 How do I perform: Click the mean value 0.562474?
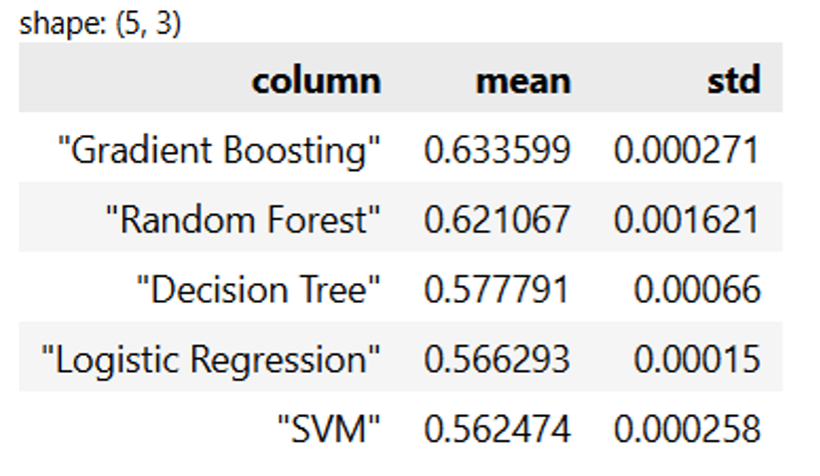497,430
